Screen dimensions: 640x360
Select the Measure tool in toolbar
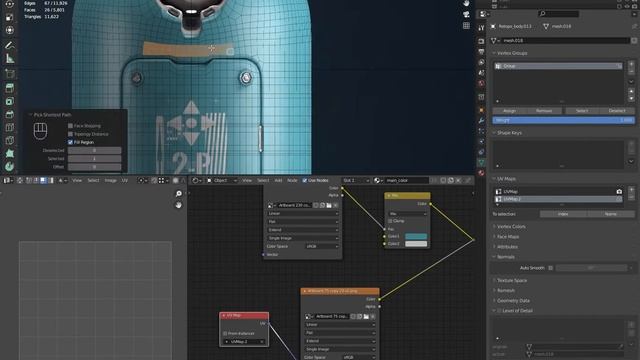9,59
